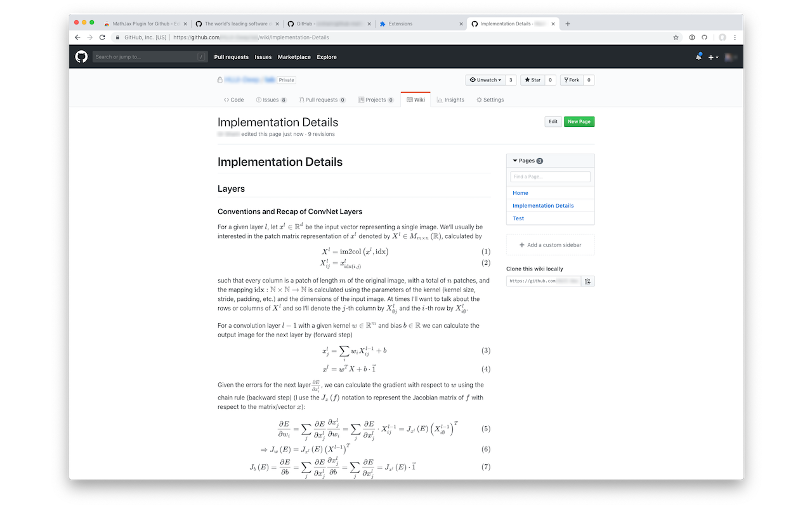Image resolution: width=812 pixels, height=508 pixels.
Task: Open Pull requests in the top navigation
Action: (x=232, y=57)
